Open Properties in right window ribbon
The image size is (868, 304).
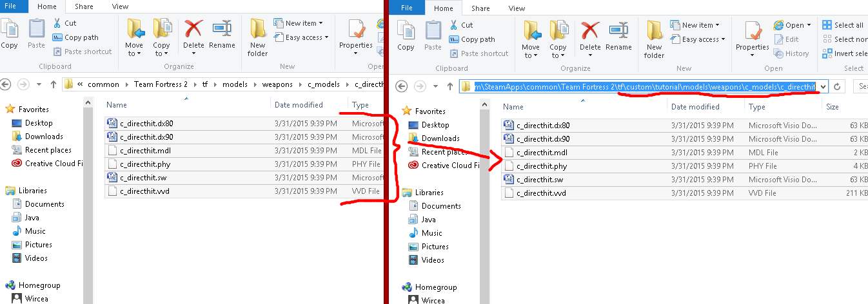click(753, 39)
